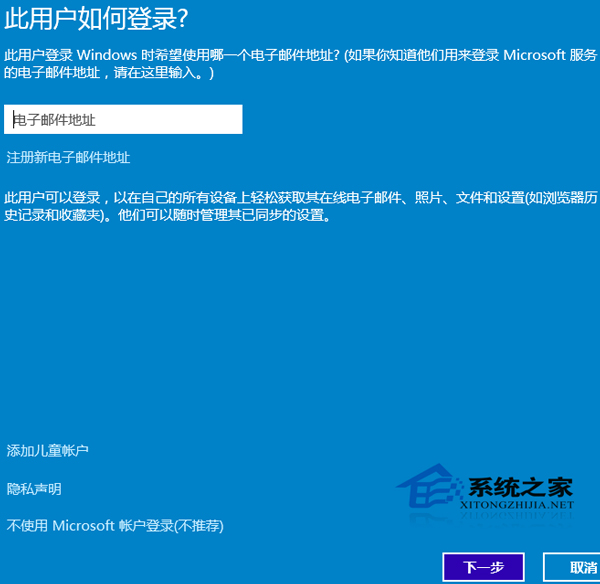Viewport: 600px width, 584px height.
Task: Click the 此用户如何登录? heading
Action: click(96, 18)
